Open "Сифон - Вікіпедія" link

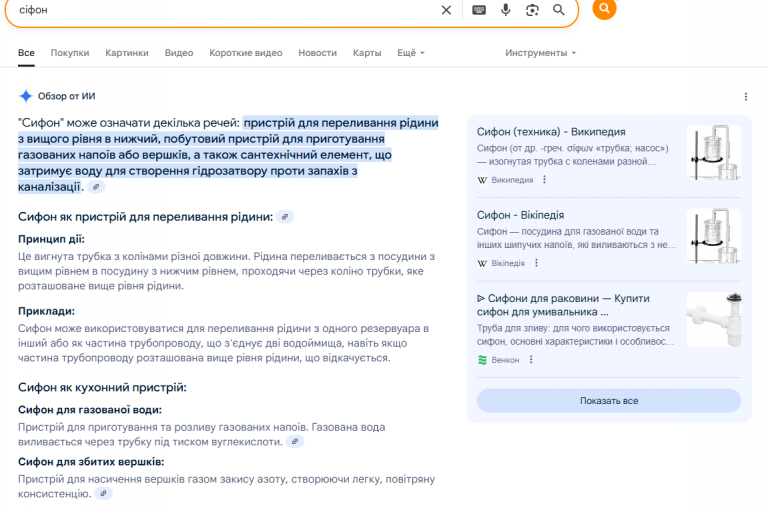(520, 215)
